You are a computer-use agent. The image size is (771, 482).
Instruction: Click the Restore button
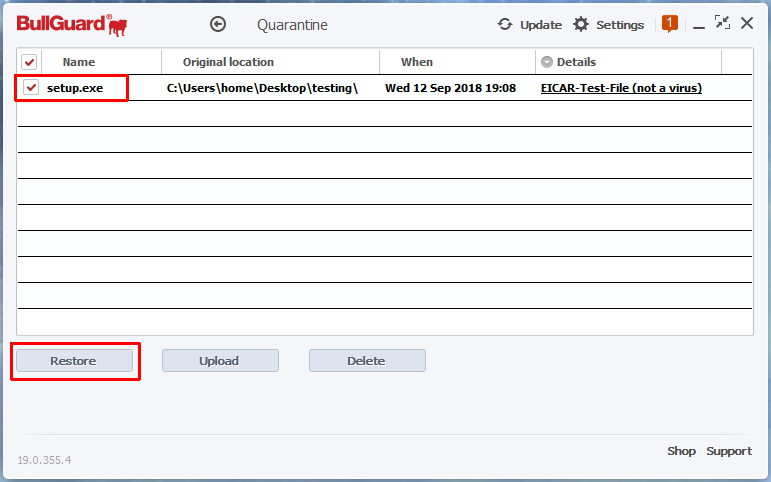[x=74, y=361]
